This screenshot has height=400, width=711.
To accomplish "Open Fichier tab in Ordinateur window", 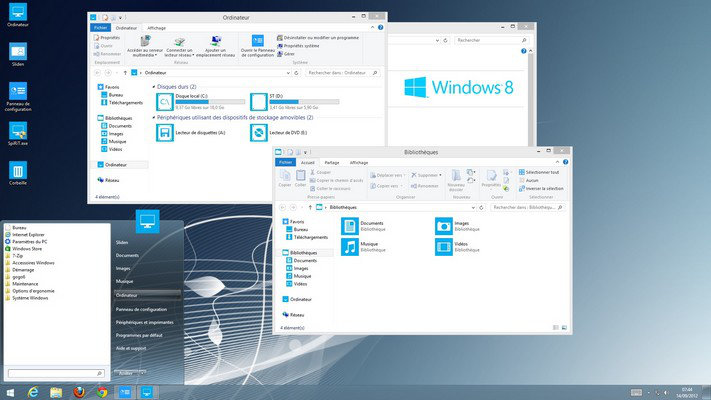I will (100, 28).
